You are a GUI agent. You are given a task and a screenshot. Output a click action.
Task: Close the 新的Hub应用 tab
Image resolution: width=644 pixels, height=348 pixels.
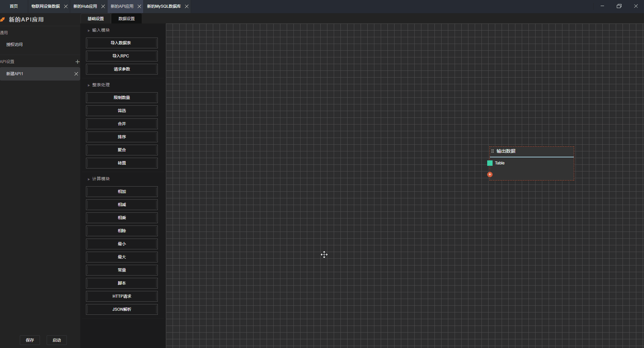coord(103,6)
